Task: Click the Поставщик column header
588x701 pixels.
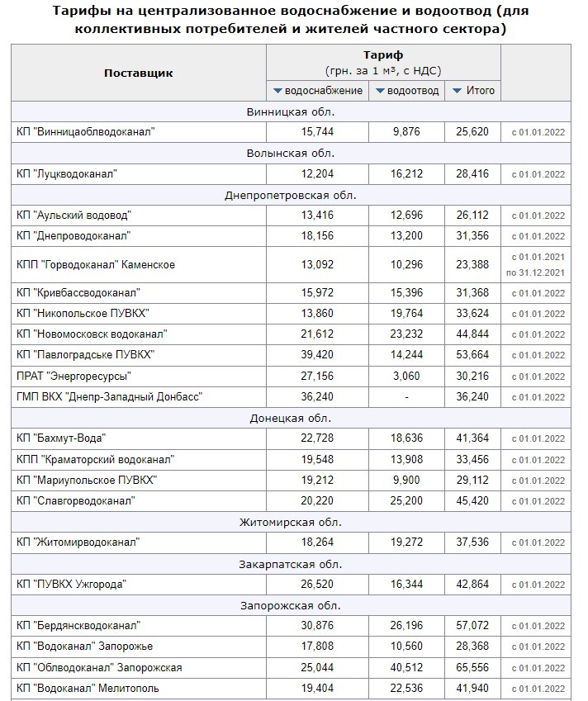Action: point(138,73)
